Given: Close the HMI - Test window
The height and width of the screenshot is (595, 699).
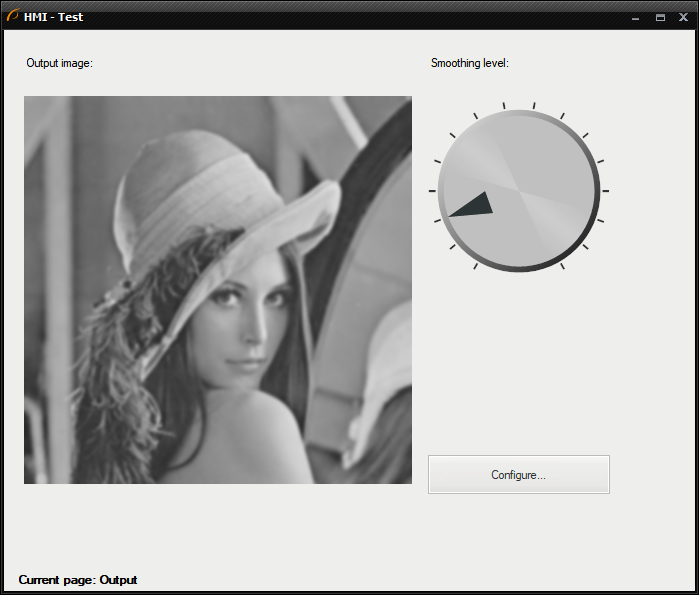Looking at the screenshot, I should pyautogui.click(x=683, y=17).
